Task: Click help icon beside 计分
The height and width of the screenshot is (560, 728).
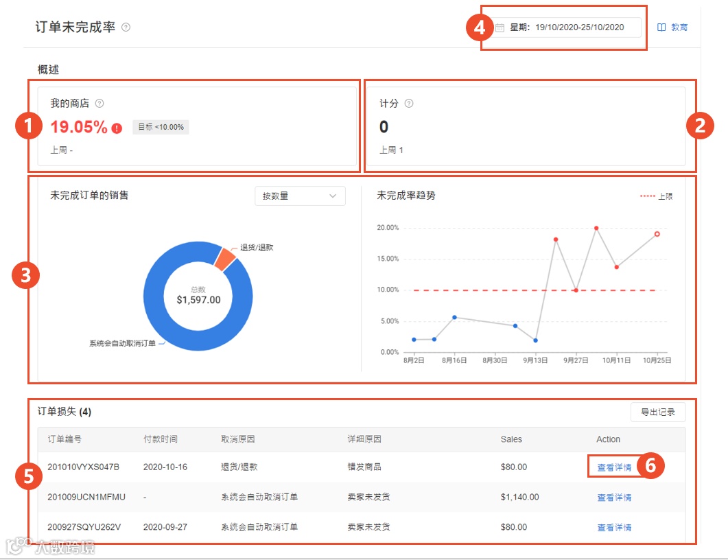Action: [408, 104]
